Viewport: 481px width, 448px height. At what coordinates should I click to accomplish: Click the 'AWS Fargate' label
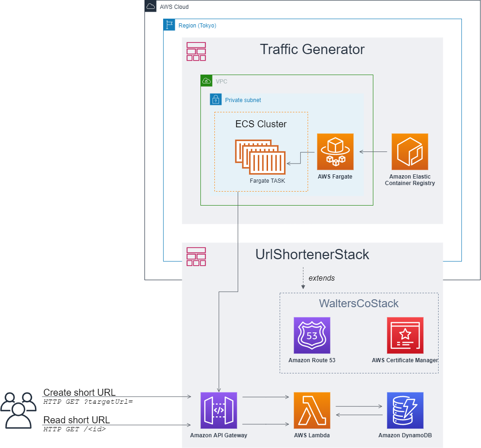335,176
